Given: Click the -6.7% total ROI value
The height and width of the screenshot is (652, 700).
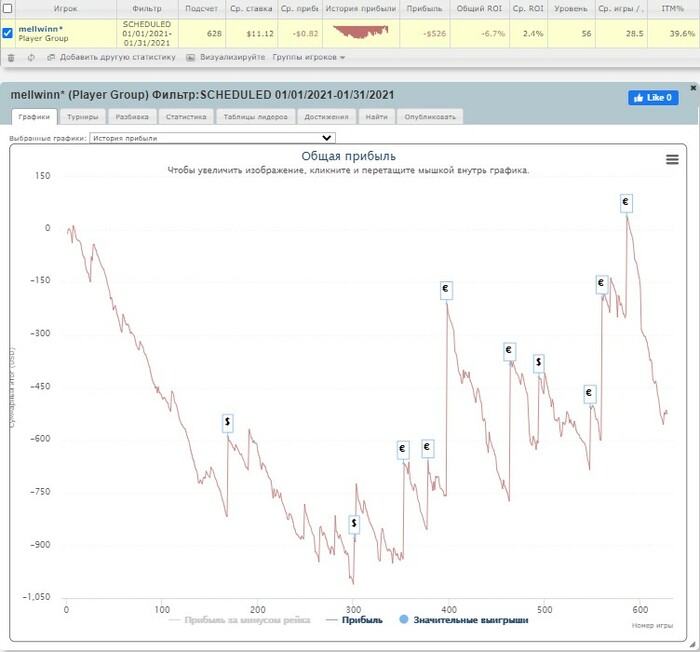Looking at the screenshot, I should (x=493, y=33).
